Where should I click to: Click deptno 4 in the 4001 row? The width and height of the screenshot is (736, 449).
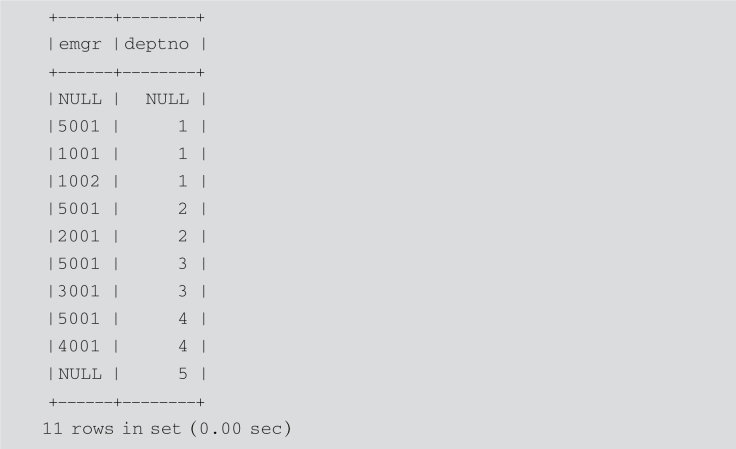click(183, 346)
